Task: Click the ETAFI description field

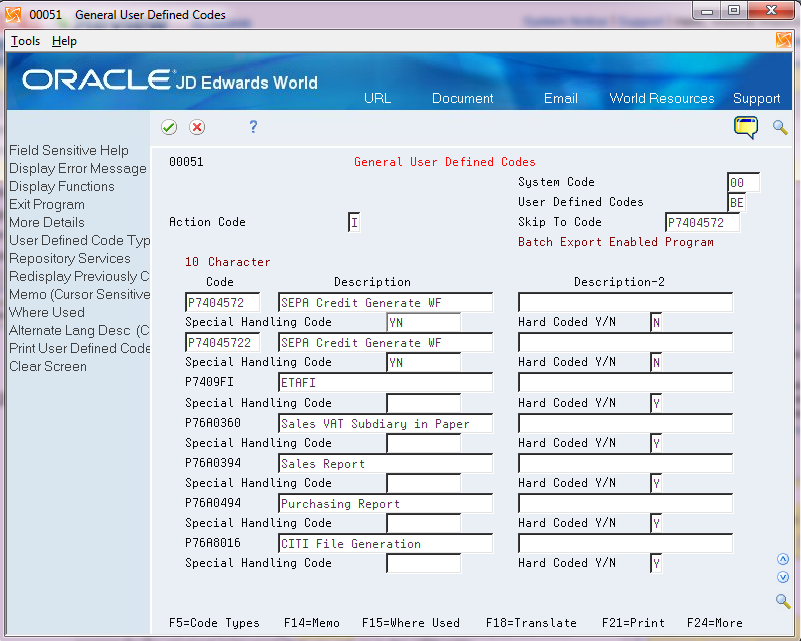Action: [386, 383]
